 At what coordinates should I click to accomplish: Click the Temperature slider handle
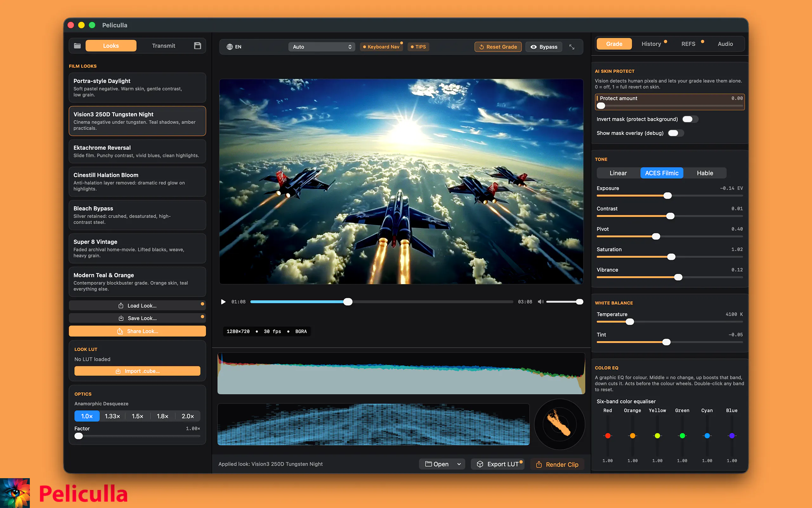(x=630, y=322)
